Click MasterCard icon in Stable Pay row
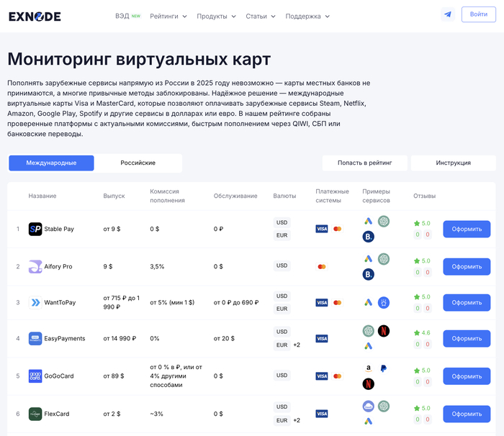 [337, 229]
